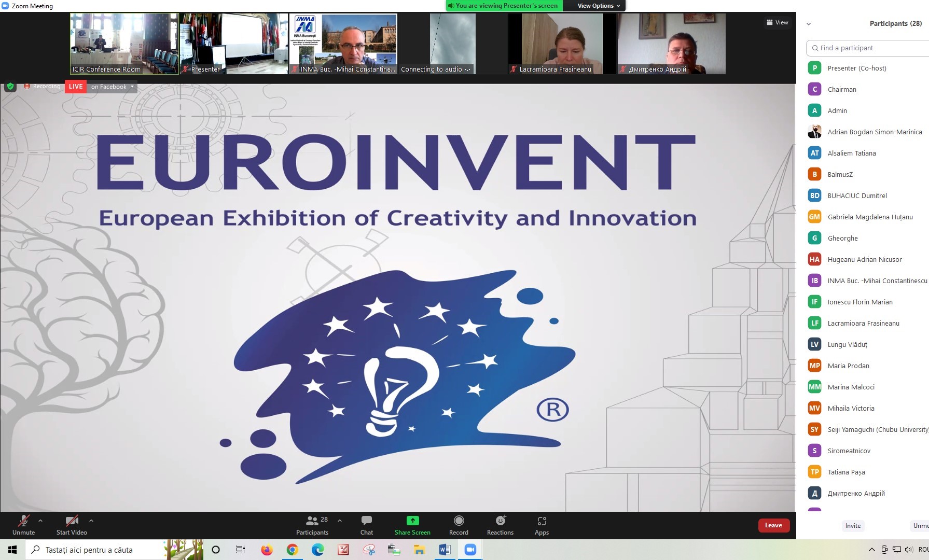The image size is (929, 560).
Task: Open File Explorer from the taskbar
Action: coord(419,550)
